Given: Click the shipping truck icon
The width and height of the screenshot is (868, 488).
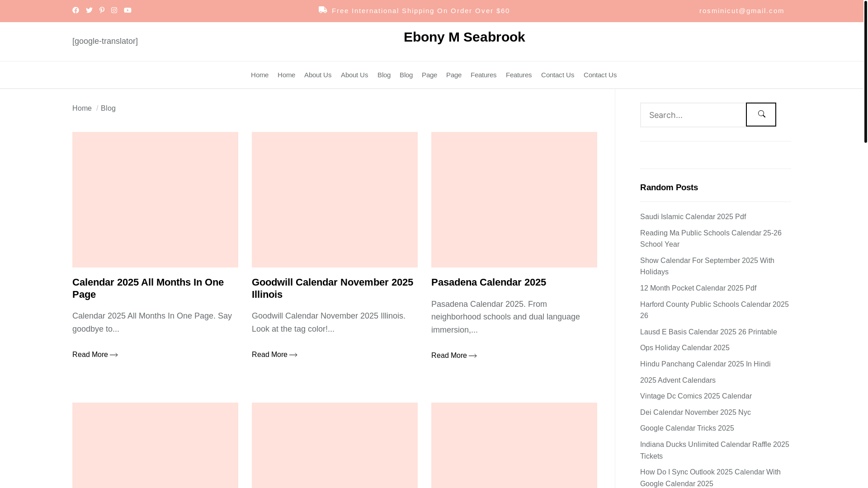Looking at the screenshot, I should tap(323, 10).
